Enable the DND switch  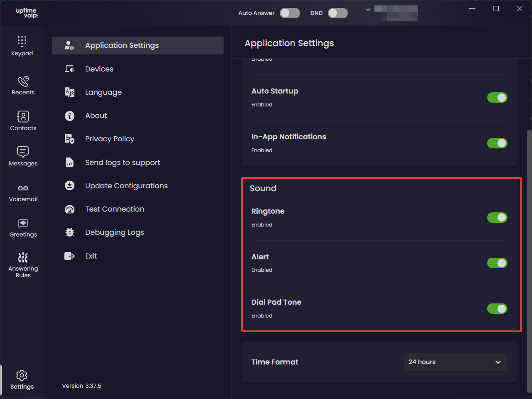pos(337,13)
